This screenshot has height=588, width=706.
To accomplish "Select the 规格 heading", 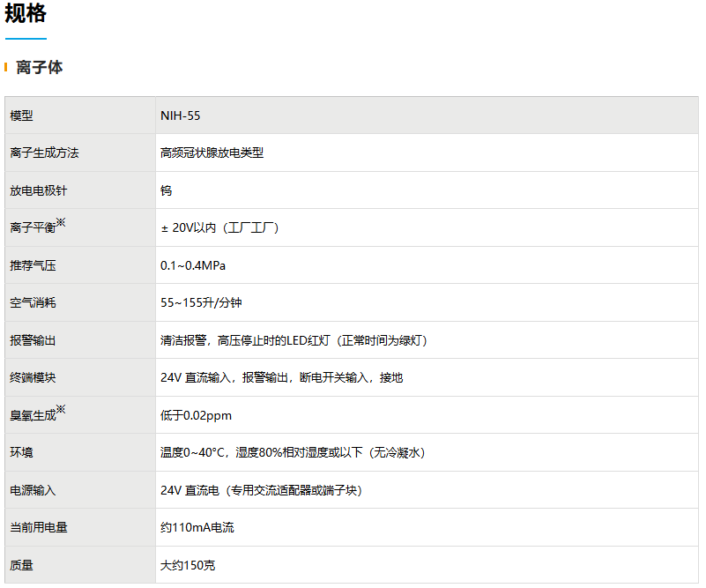I will click(26, 14).
